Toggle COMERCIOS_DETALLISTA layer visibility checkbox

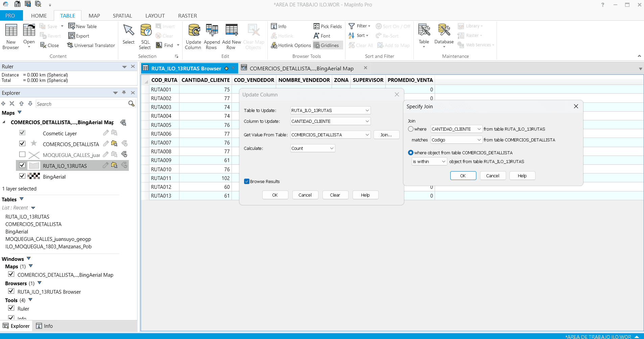coord(22,143)
